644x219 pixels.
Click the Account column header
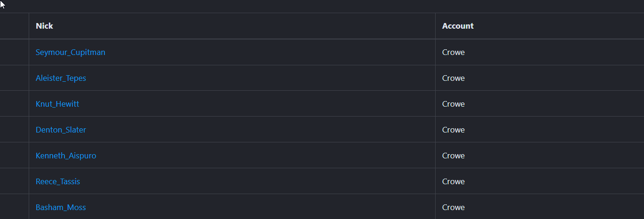tap(458, 26)
